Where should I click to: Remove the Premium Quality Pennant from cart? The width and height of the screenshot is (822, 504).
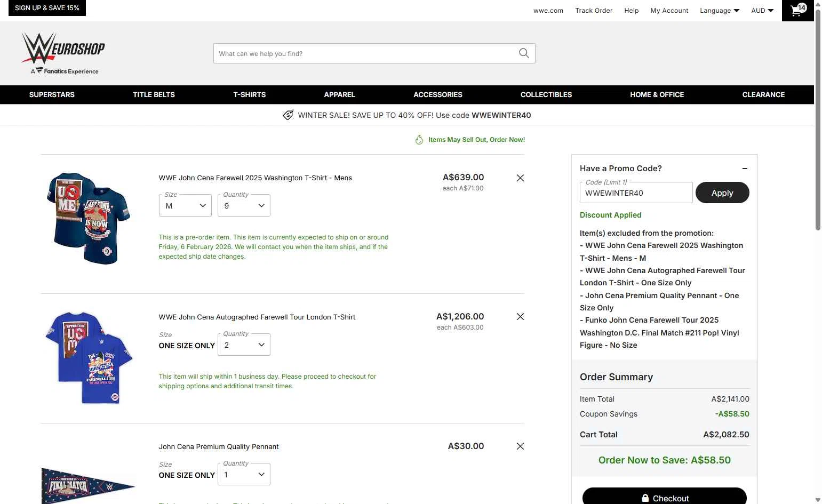click(x=520, y=446)
